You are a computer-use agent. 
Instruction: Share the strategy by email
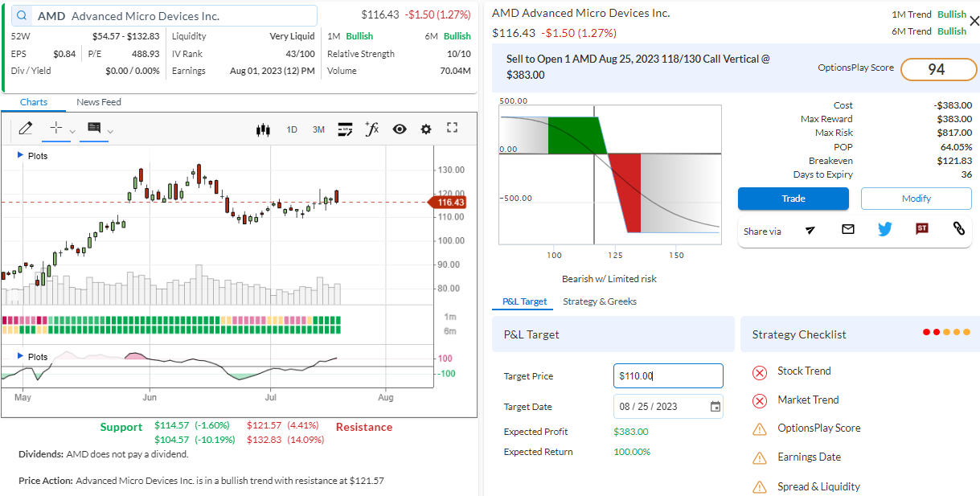[x=847, y=230]
